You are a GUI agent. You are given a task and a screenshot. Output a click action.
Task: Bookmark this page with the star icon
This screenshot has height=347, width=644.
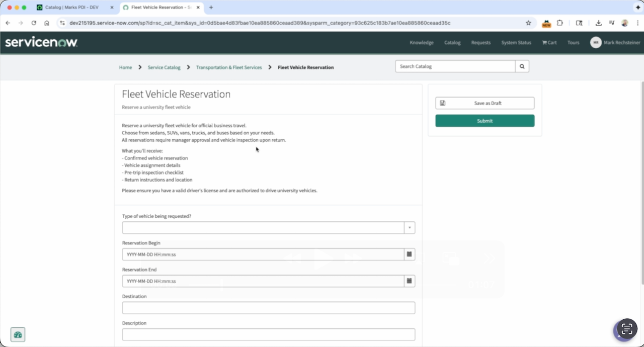coord(528,23)
